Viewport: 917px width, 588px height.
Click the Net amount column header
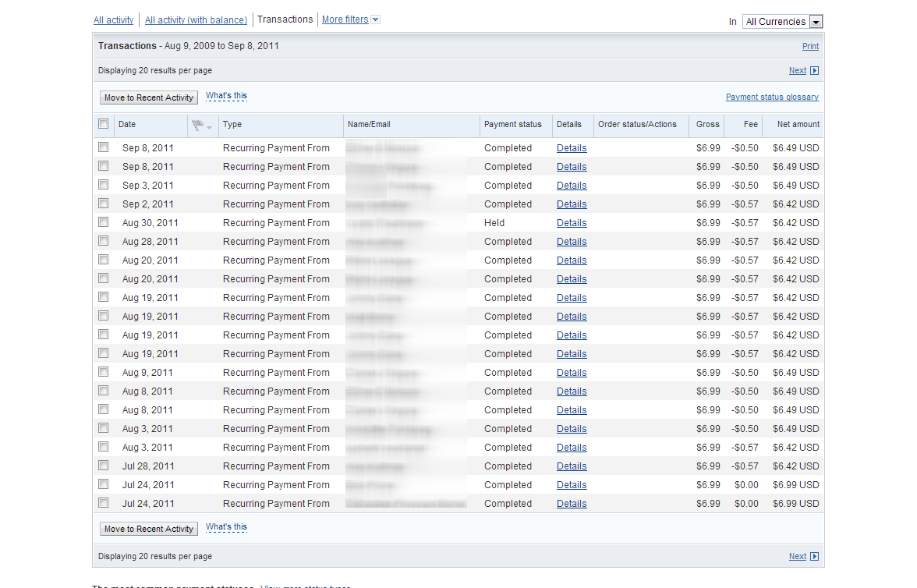click(x=798, y=124)
